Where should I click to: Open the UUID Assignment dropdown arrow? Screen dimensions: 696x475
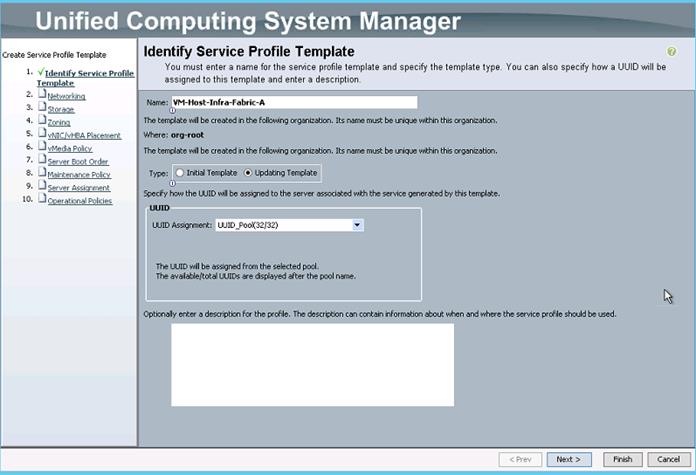point(357,225)
